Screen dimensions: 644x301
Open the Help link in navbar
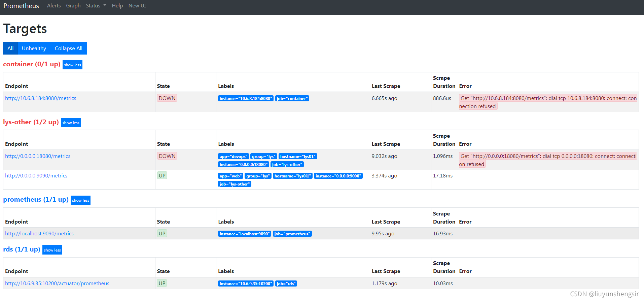(117, 6)
